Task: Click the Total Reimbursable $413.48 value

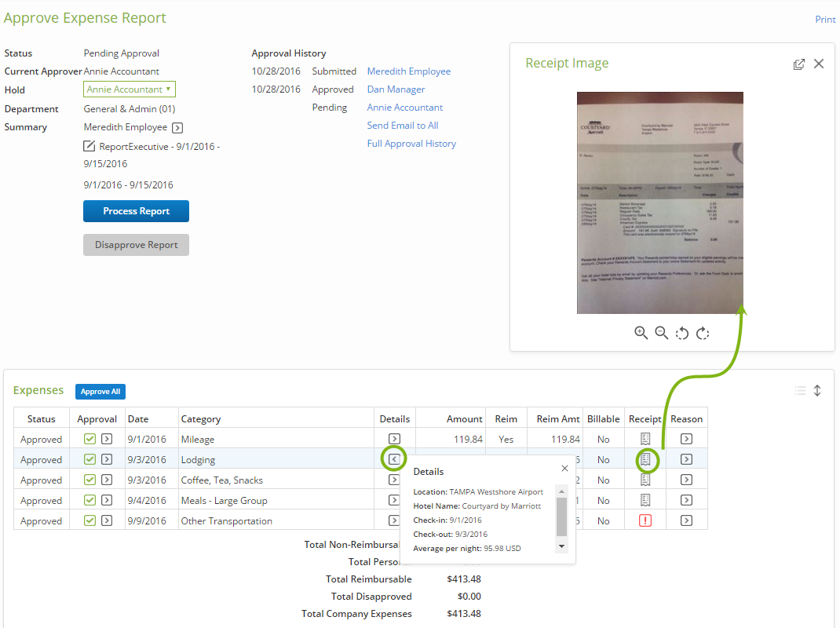Action: tap(464, 579)
